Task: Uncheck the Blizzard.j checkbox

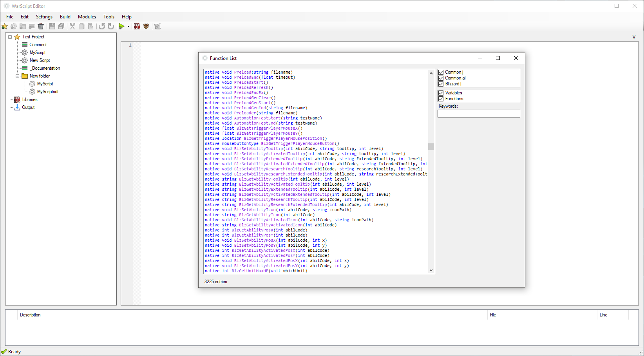Action: 441,84
